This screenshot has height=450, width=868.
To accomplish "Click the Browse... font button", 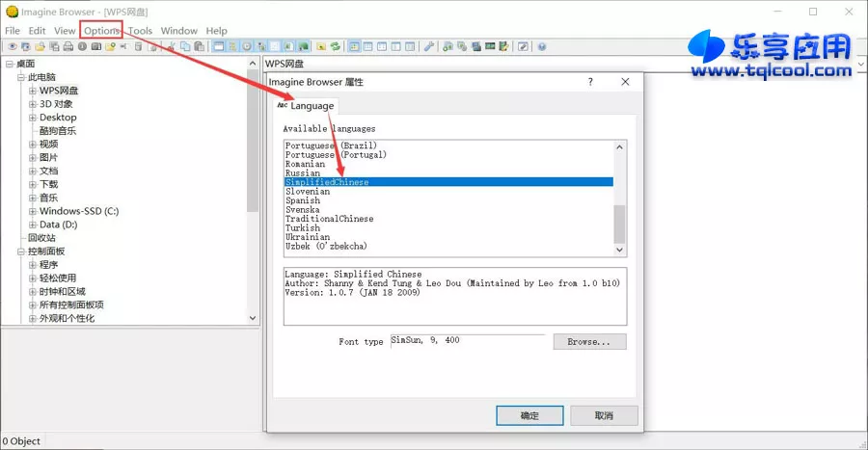I will tap(589, 342).
